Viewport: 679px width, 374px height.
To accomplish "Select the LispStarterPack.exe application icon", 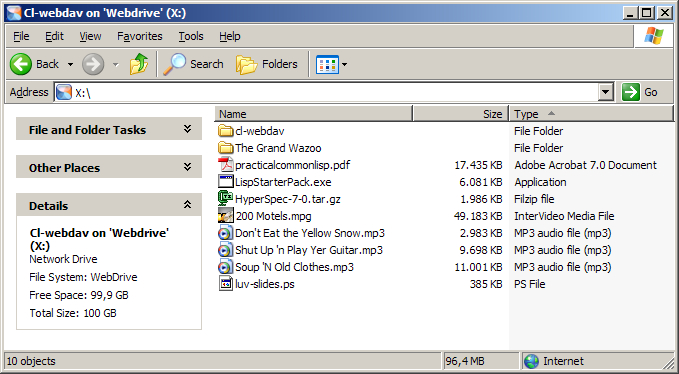I will pos(226,182).
